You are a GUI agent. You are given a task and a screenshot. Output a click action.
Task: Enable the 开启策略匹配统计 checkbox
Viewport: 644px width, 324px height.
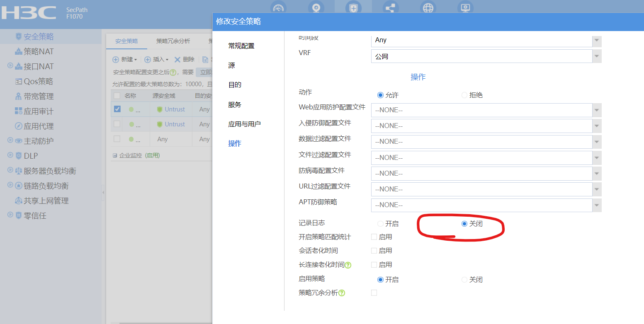click(374, 237)
